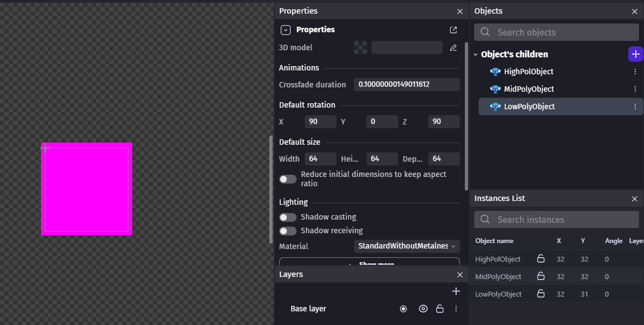This screenshot has height=325, width=644.
Task: Lock the Base layer
Action: (x=439, y=309)
